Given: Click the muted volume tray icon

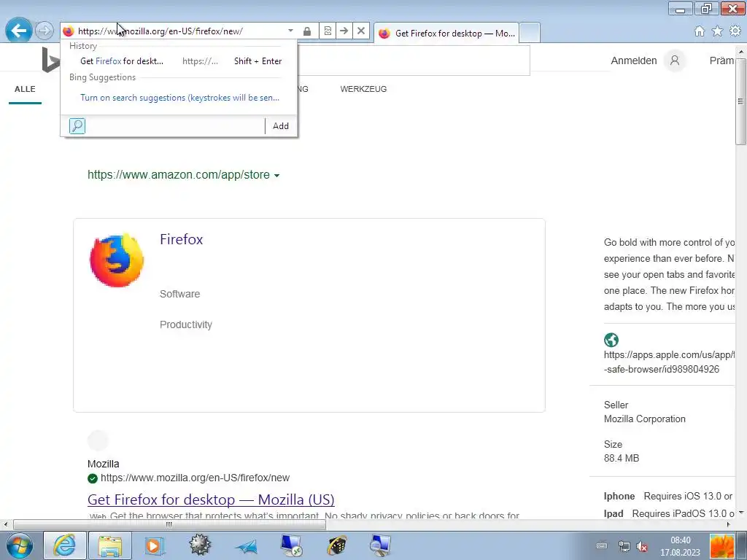Looking at the screenshot, I should (x=642, y=546).
